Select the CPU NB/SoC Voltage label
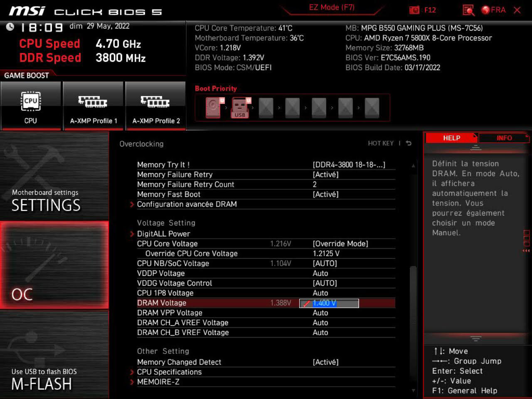 (173, 264)
